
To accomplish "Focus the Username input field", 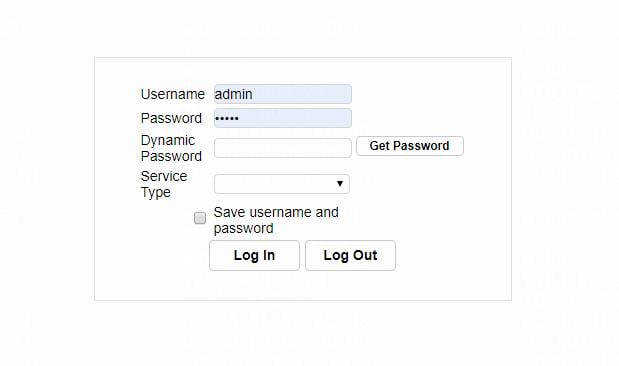I will click(283, 94).
